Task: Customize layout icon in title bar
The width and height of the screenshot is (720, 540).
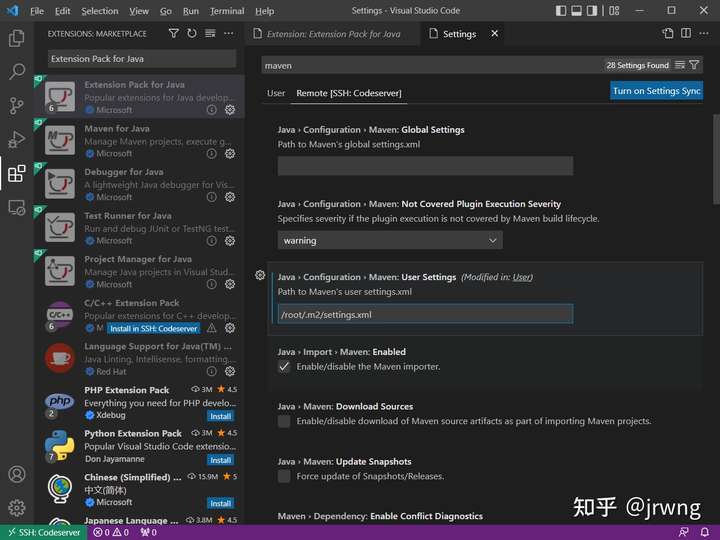Action: point(614,11)
